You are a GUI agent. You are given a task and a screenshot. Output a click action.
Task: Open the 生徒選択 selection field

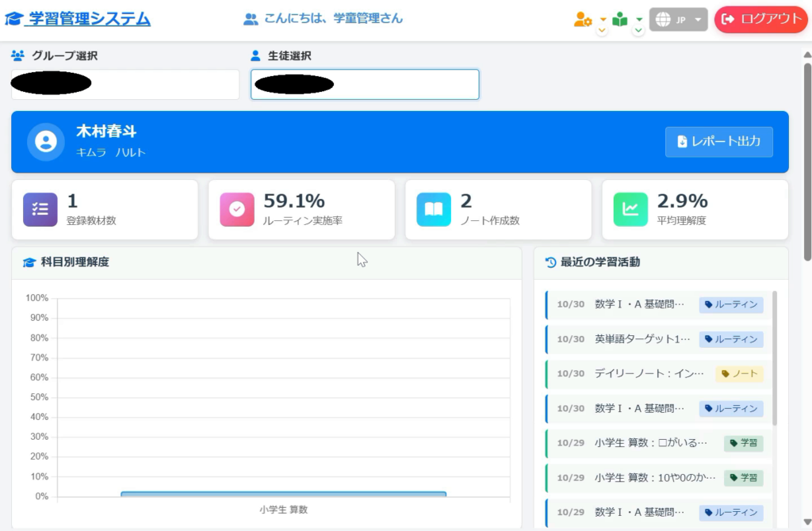365,84
